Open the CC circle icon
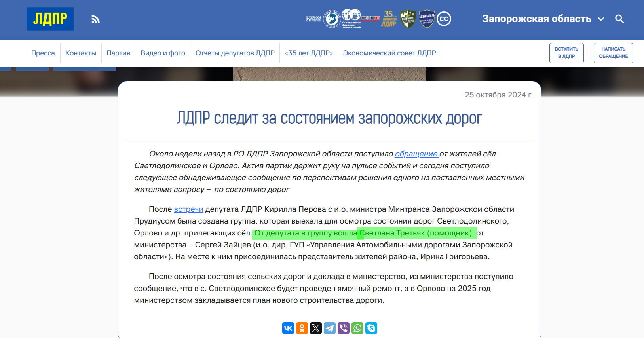This screenshot has width=644, height=338. click(444, 19)
